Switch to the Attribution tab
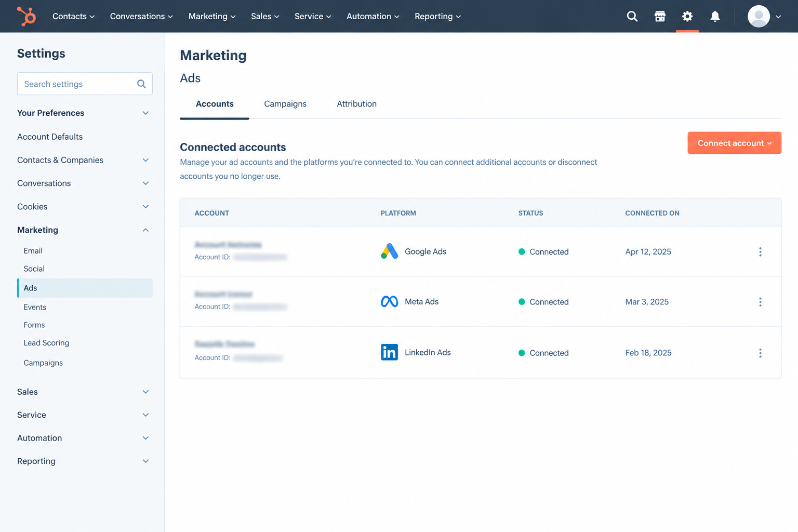798x532 pixels. click(356, 104)
